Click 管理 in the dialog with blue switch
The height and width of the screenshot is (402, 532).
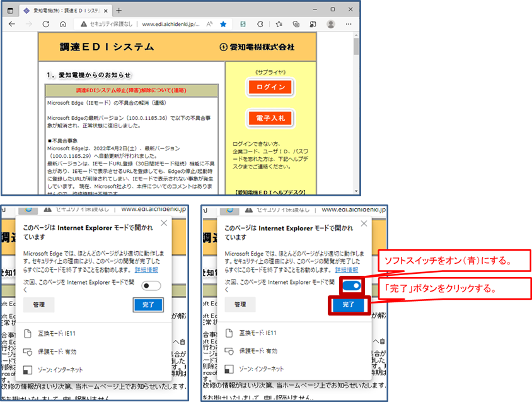pyautogui.click(x=240, y=304)
